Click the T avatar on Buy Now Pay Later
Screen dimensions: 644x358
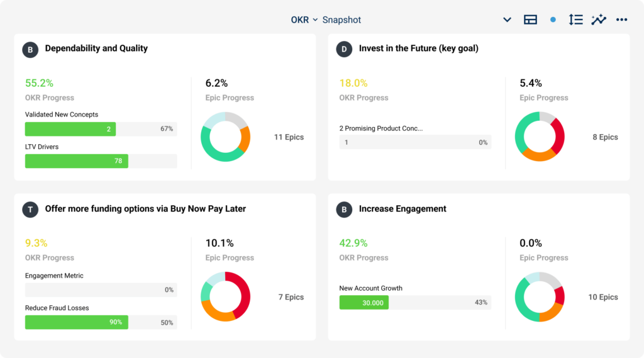point(30,210)
